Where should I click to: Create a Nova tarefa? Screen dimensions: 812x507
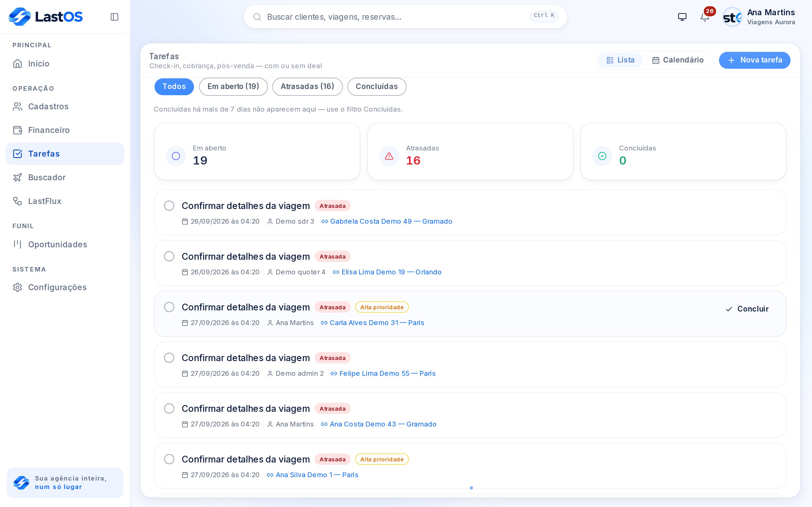pos(754,60)
